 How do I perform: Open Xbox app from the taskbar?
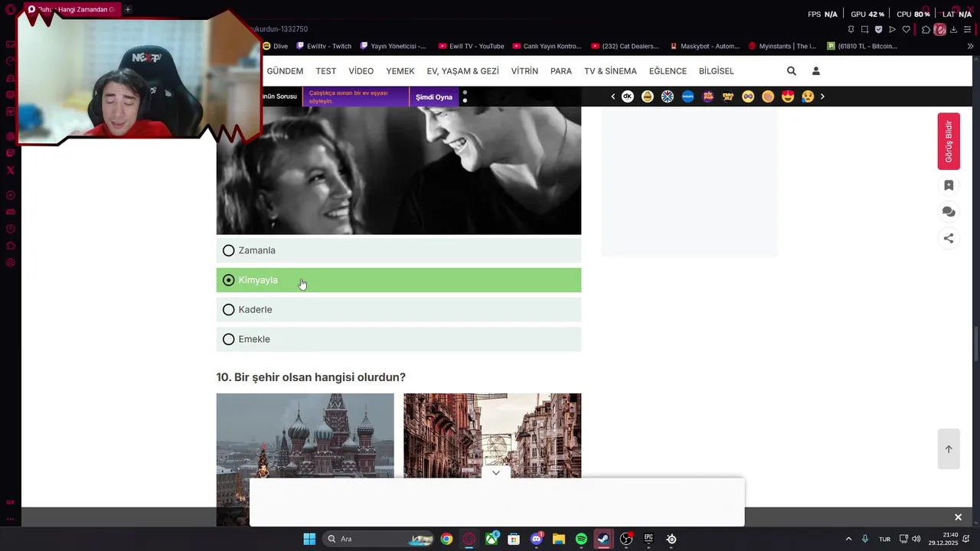click(492, 539)
